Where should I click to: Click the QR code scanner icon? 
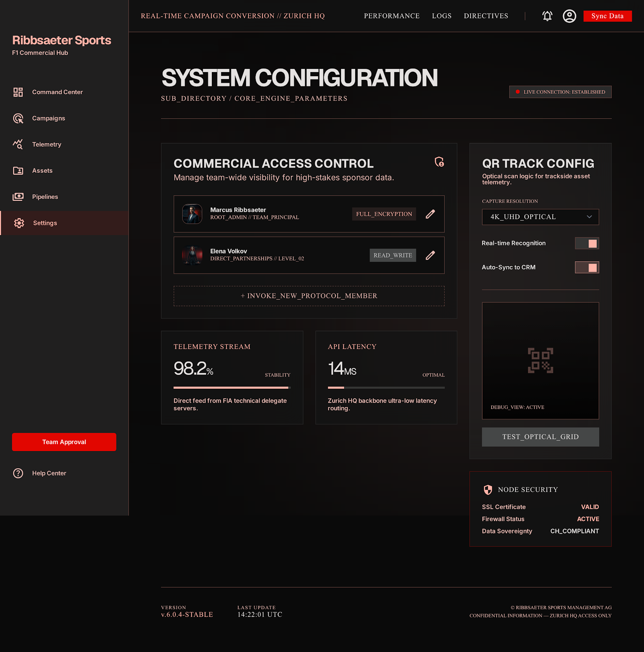[540, 360]
